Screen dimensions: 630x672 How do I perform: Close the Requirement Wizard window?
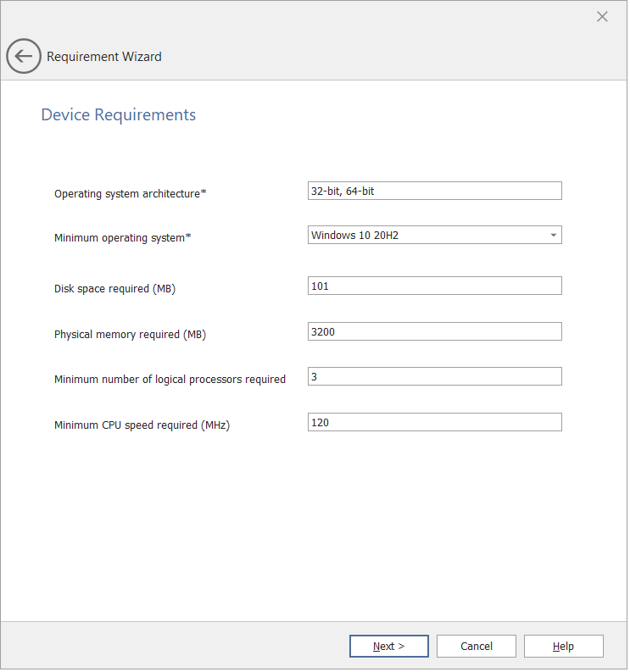click(x=602, y=17)
